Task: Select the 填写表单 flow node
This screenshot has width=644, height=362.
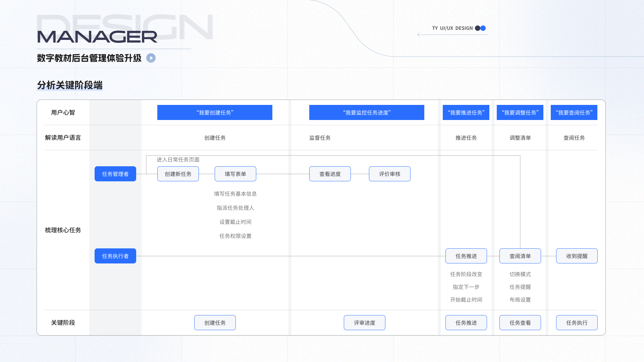Action: coord(235,174)
